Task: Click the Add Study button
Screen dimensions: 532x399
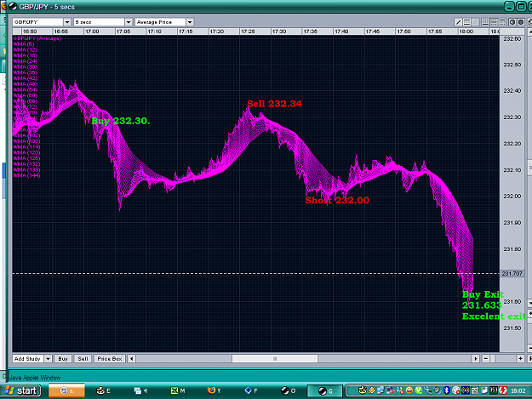Action: [28, 359]
